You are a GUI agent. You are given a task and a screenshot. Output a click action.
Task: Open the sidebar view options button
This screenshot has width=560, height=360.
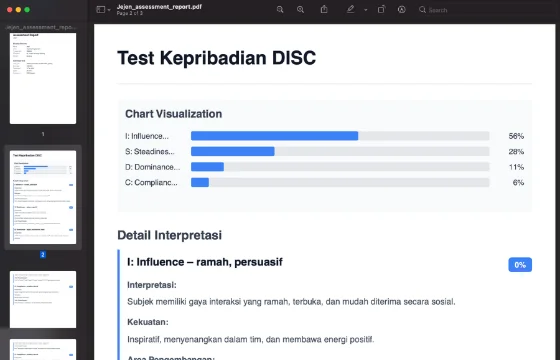(x=101, y=10)
